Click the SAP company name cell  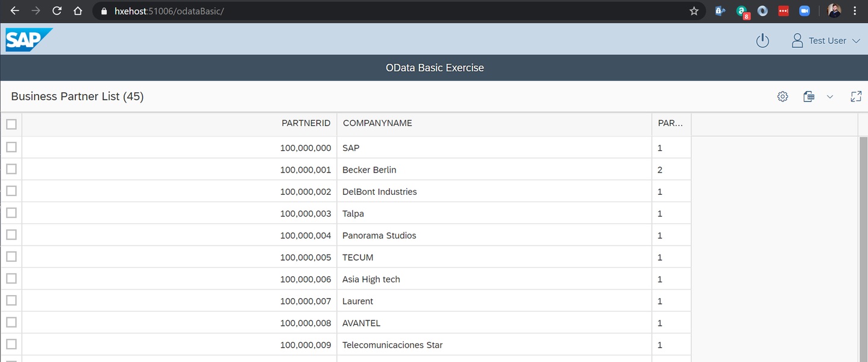pos(494,148)
